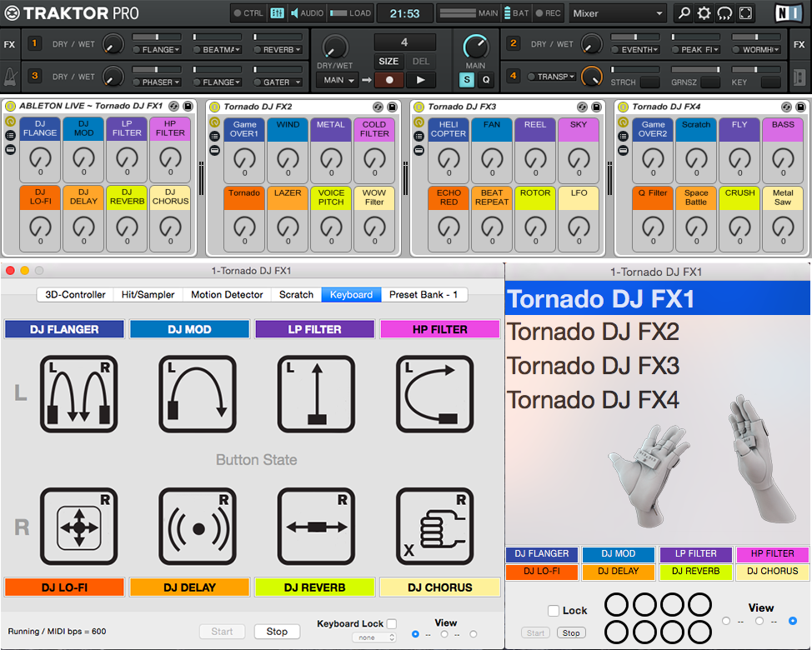
Task: Click the fist gesture icon above DJ CHORUS
Action: click(435, 527)
